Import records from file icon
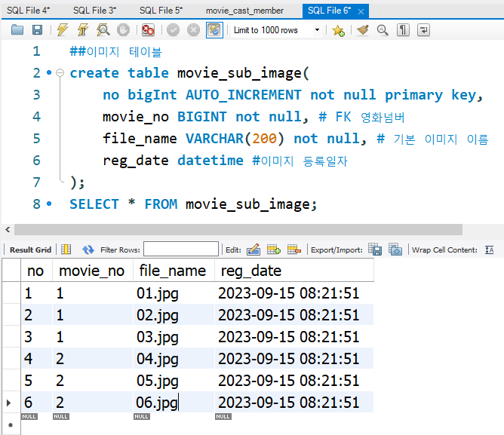The height and width of the screenshot is (435, 504). coord(395,250)
